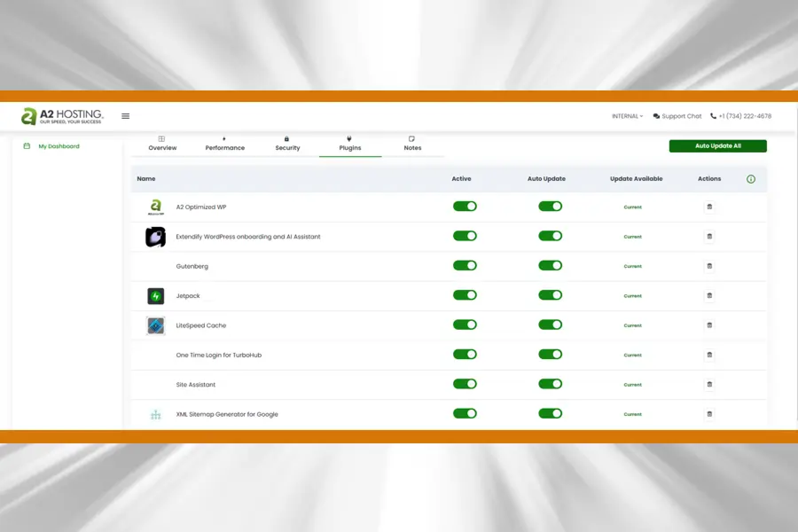Toggle Auto Update for Extendify plugin

[x=550, y=236]
